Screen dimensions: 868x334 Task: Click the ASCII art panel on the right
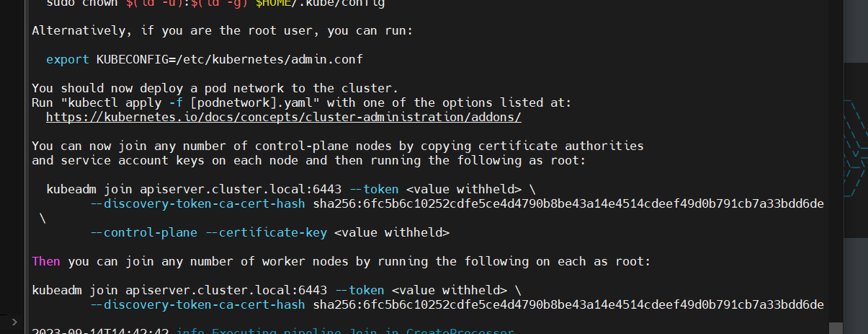(854, 144)
